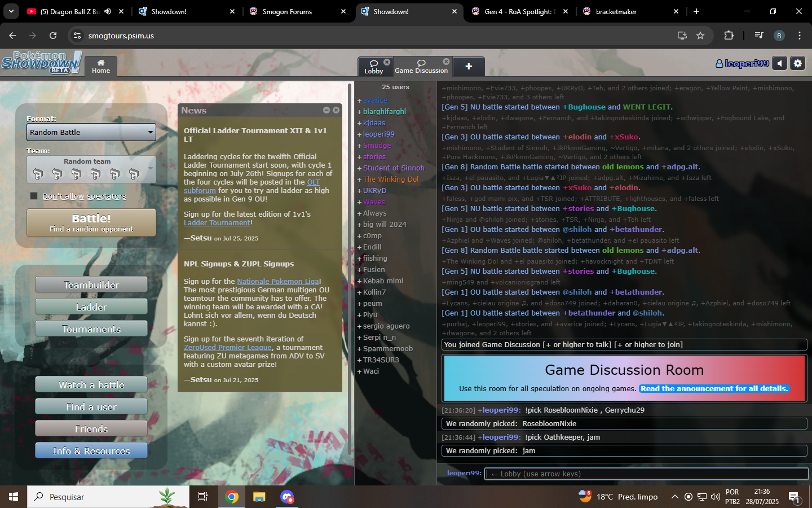The height and width of the screenshot is (508, 812).
Task: Open the leoperi99 username menu
Action: click(742, 64)
